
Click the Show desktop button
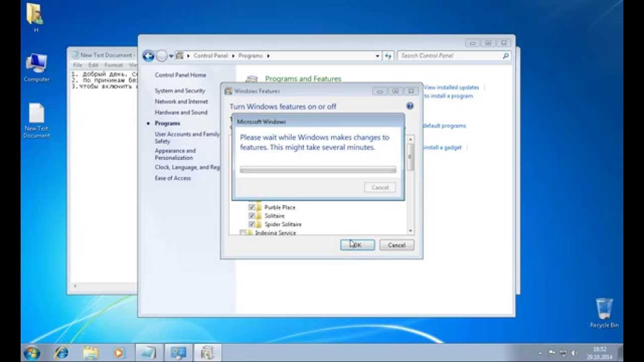[620, 353]
